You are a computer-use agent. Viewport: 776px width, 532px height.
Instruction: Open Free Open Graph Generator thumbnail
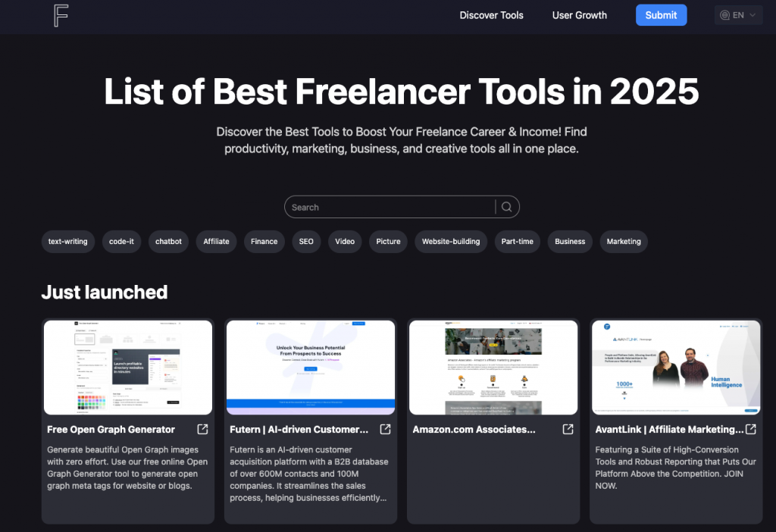click(x=128, y=368)
